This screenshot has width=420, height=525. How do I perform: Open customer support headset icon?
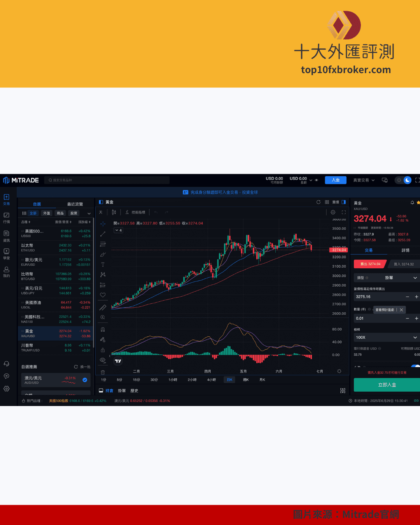point(7,364)
